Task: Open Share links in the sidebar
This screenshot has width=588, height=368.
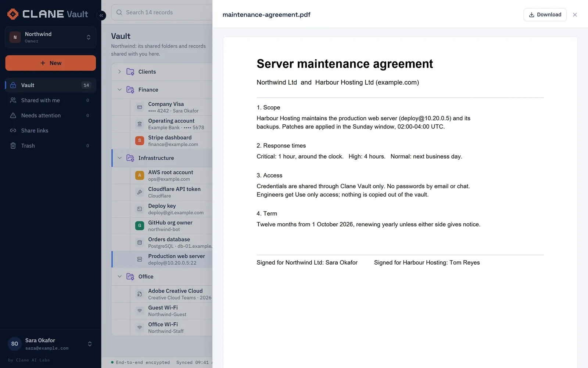Action: 51,130
